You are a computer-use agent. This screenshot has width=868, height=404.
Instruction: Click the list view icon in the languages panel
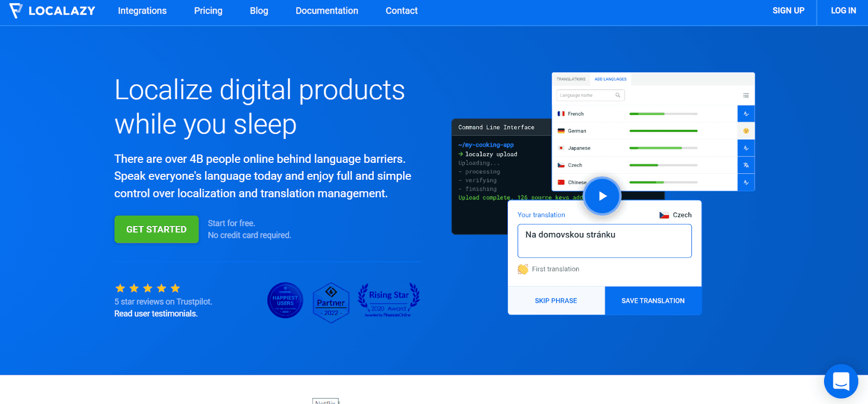coord(746,96)
